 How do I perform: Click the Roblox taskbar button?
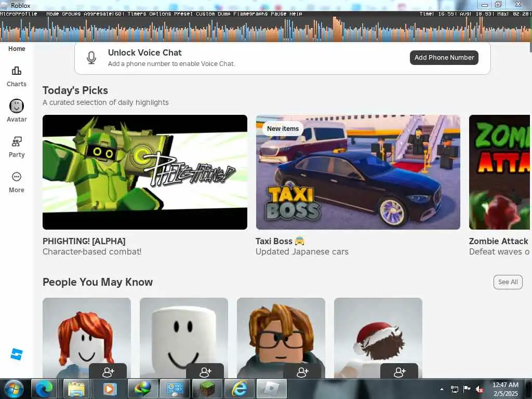pyautogui.click(x=272, y=389)
